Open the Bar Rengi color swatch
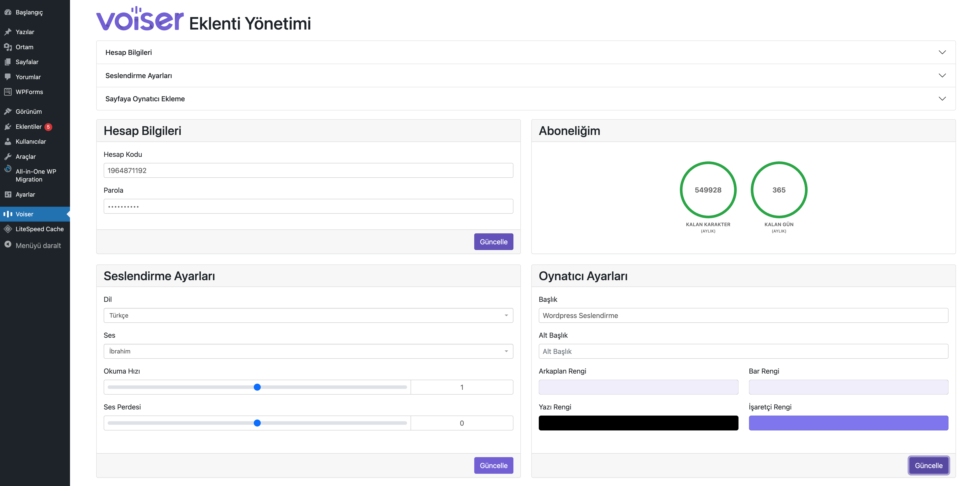 coord(848,387)
